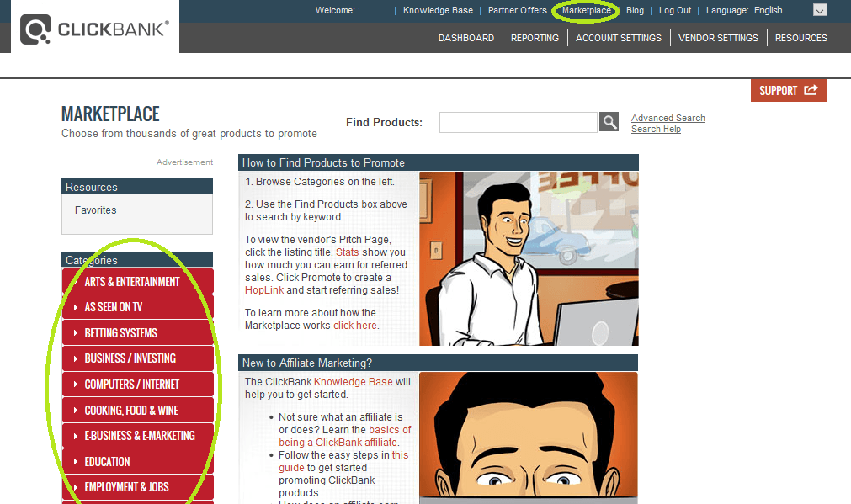This screenshot has width=851, height=504.
Task: Select the E-Business & E-Marketing category
Action: 140,436
